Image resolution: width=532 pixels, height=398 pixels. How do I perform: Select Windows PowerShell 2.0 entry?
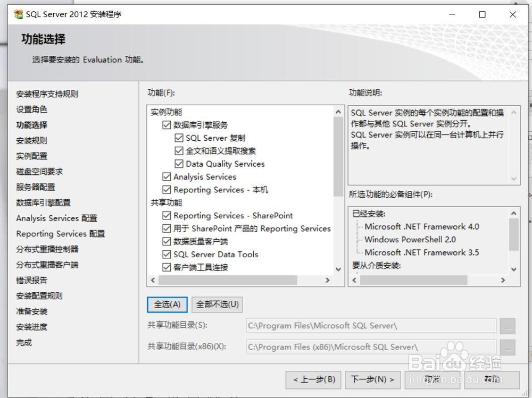click(x=410, y=239)
